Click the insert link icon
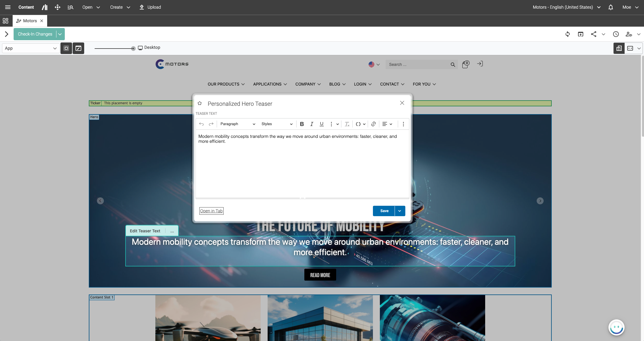Viewport: 644px width, 341px height. 373,124
